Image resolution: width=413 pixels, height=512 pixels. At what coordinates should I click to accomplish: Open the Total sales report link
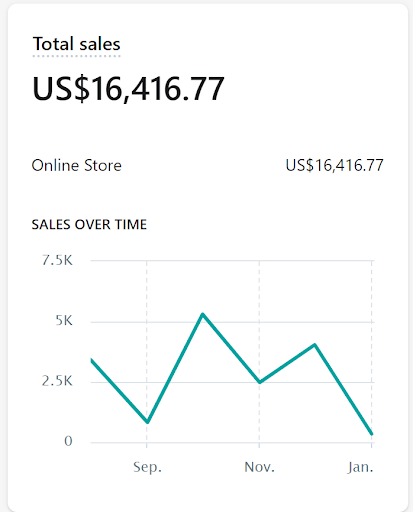77,44
